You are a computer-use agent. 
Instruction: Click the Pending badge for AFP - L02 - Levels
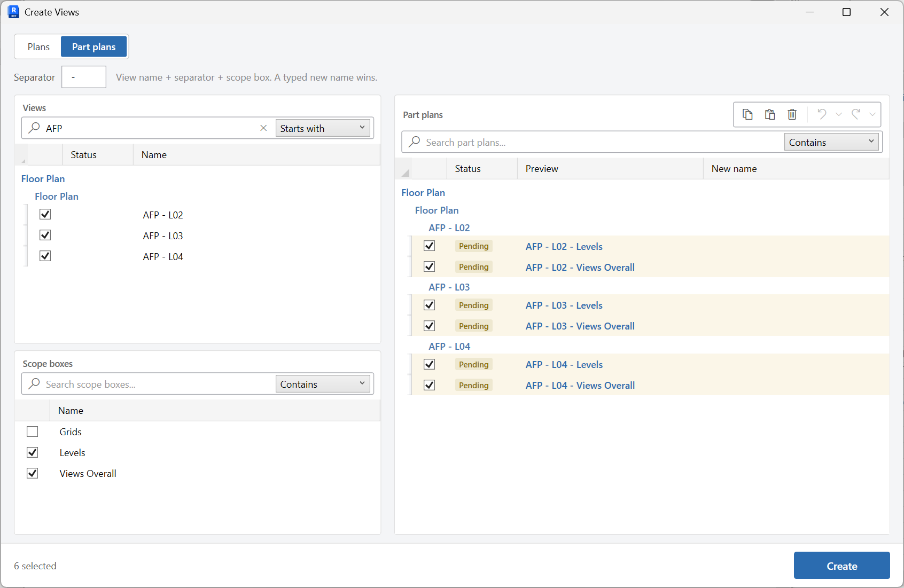pyautogui.click(x=474, y=246)
